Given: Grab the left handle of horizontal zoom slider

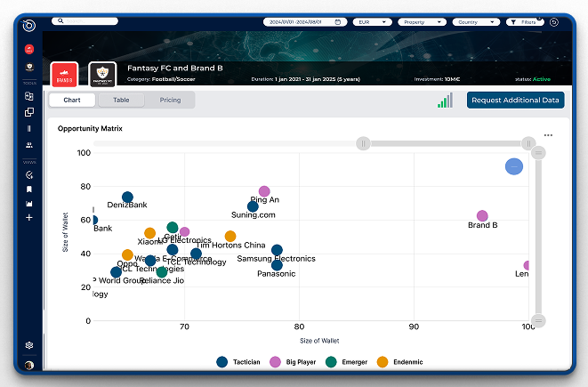Looking at the screenshot, I should 363,143.
